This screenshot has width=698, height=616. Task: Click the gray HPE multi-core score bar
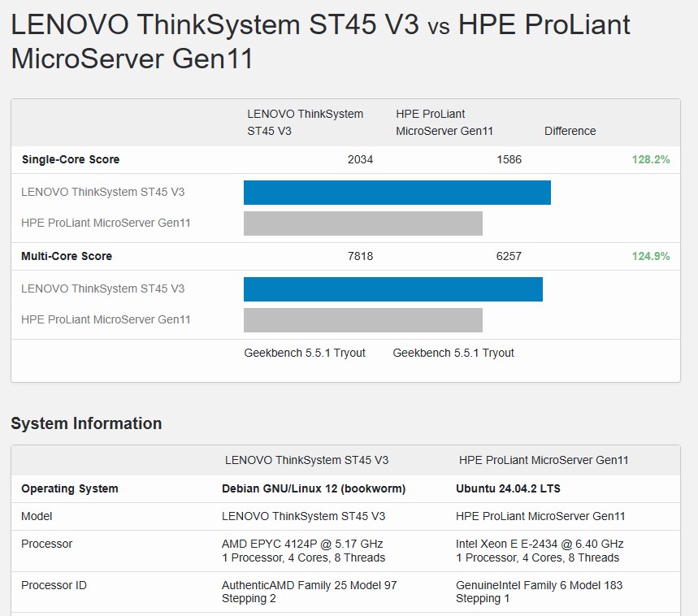click(362, 320)
